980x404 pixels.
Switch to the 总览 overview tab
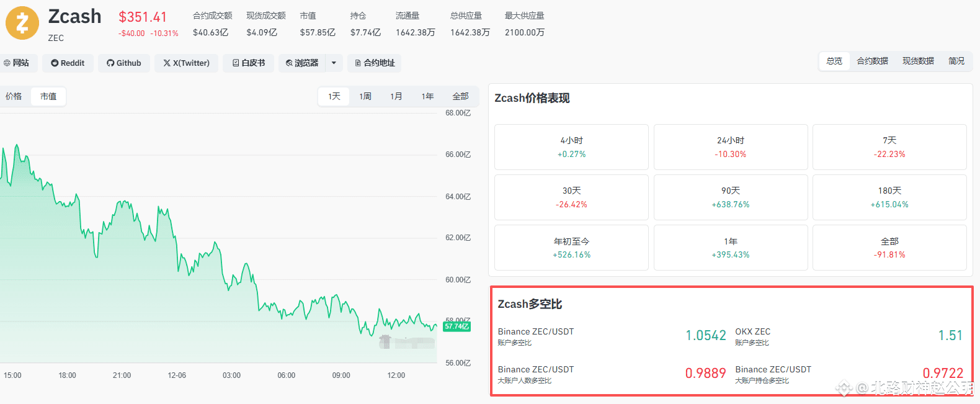click(x=834, y=61)
